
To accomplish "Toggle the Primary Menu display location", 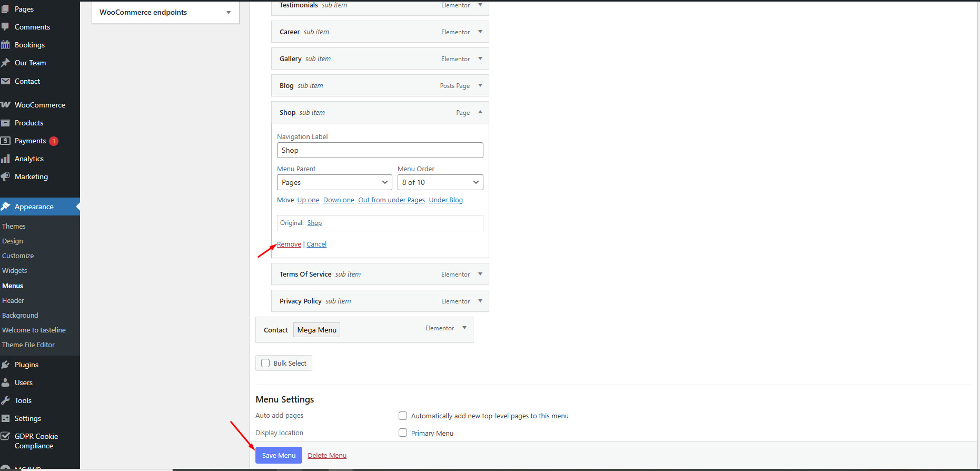I will (403, 433).
